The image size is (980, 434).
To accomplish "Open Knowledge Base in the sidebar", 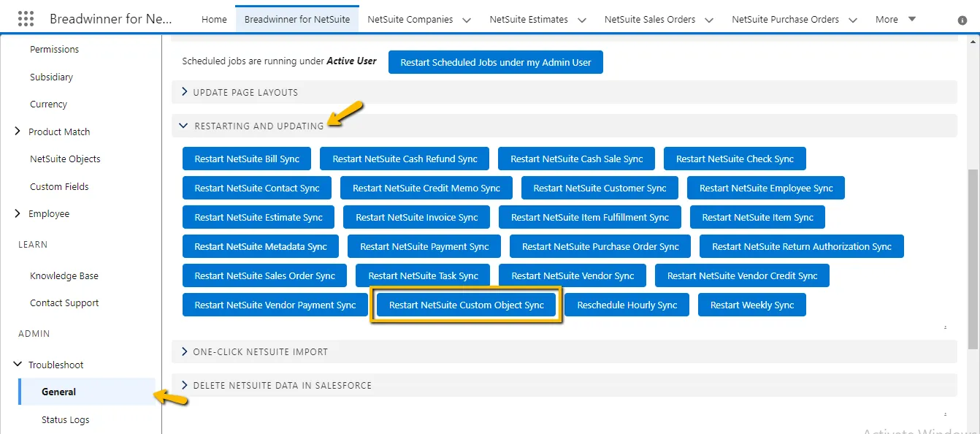I will pos(64,275).
